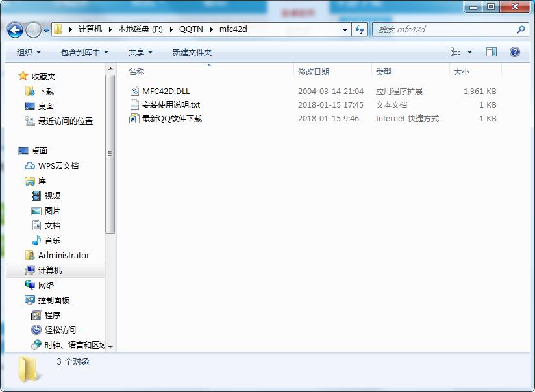
Task: Click the navigation pane scroll down arrow
Action: 110,347
